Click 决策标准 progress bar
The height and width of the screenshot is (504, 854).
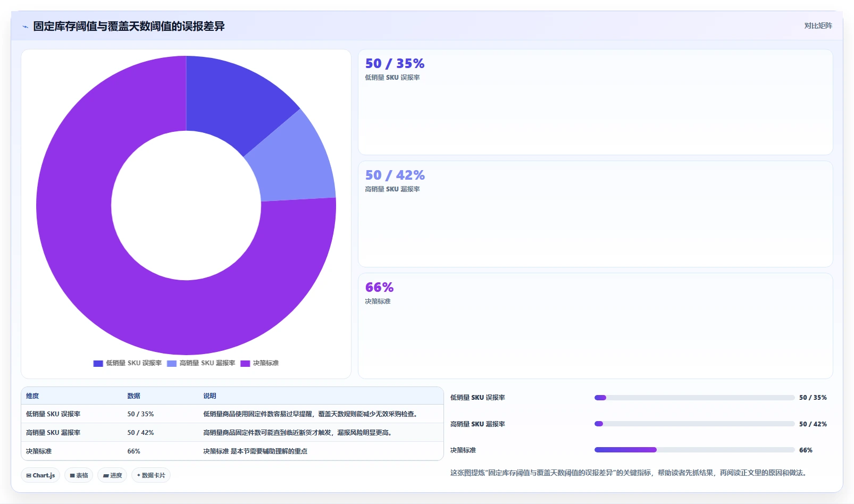point(694,450)
